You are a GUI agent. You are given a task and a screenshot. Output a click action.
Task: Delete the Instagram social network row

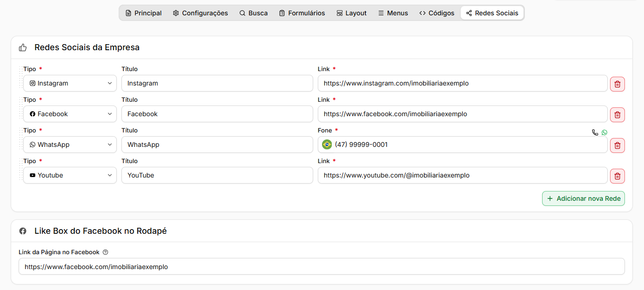617,84
